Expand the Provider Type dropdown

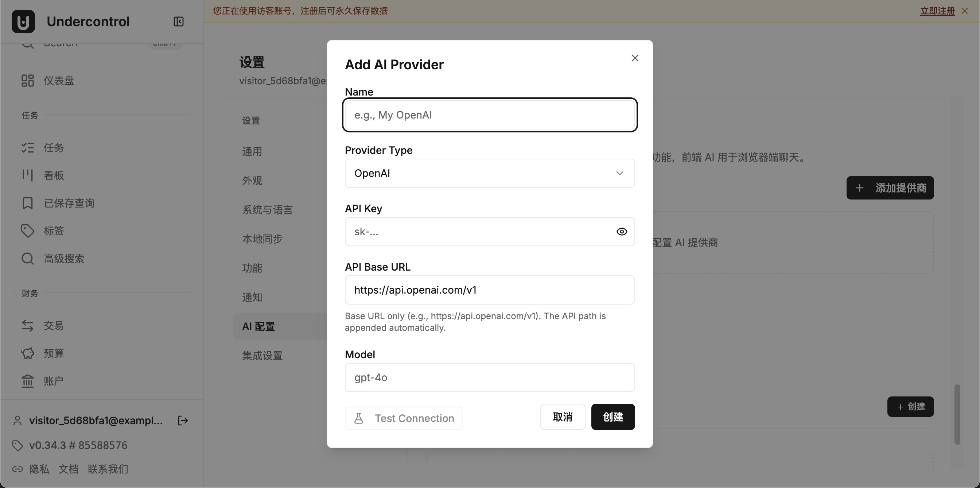490,173
